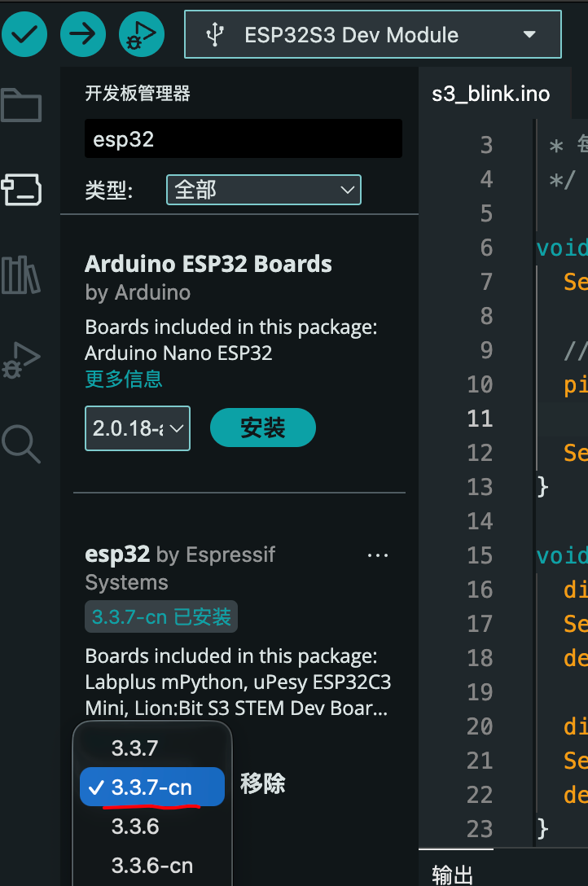Choose version 3.3.6 in the dropdown list
Image resolution: width=588 pixels, height=886 pixels.
152,827
